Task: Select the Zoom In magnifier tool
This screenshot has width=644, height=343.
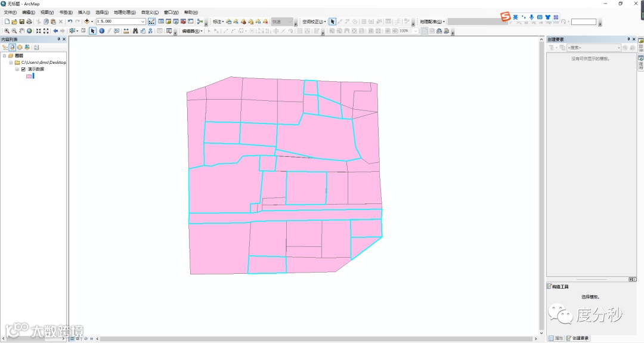Action: [x=7, y=31]
